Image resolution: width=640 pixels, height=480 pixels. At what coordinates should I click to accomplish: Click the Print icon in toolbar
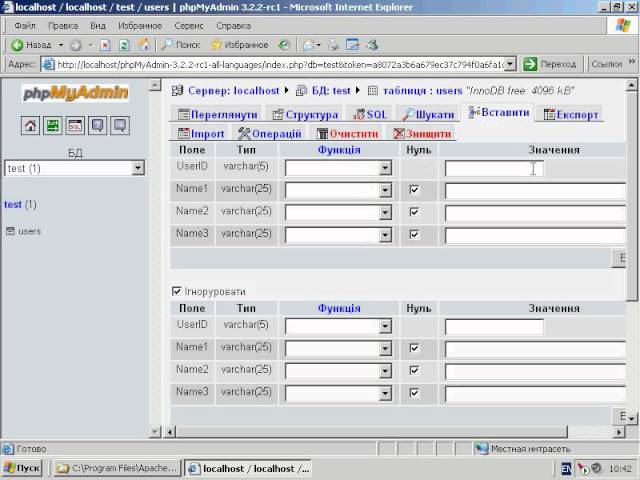[x=333, y=45]
